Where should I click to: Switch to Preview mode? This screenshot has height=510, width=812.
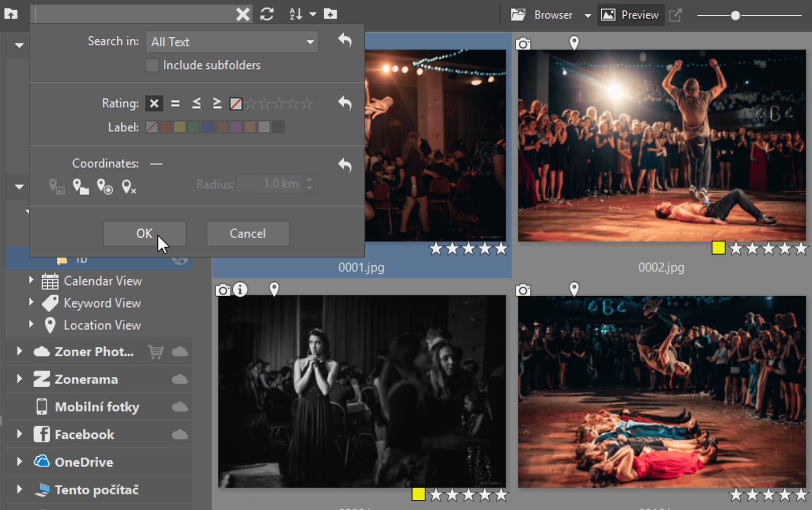click(x=630, y=15)
